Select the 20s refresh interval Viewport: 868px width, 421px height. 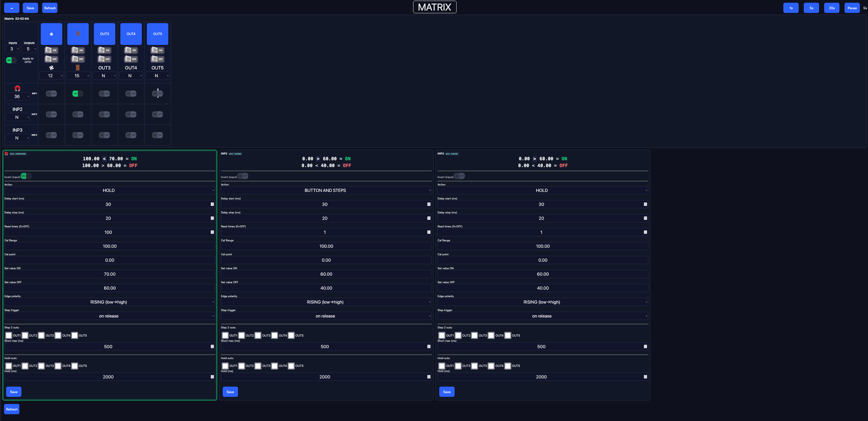831,8
